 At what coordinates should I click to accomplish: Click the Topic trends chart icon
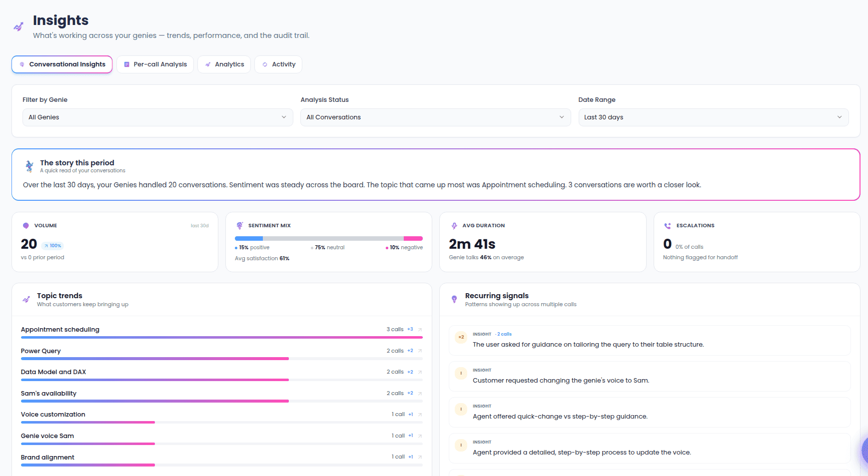(x=26, y=300)
